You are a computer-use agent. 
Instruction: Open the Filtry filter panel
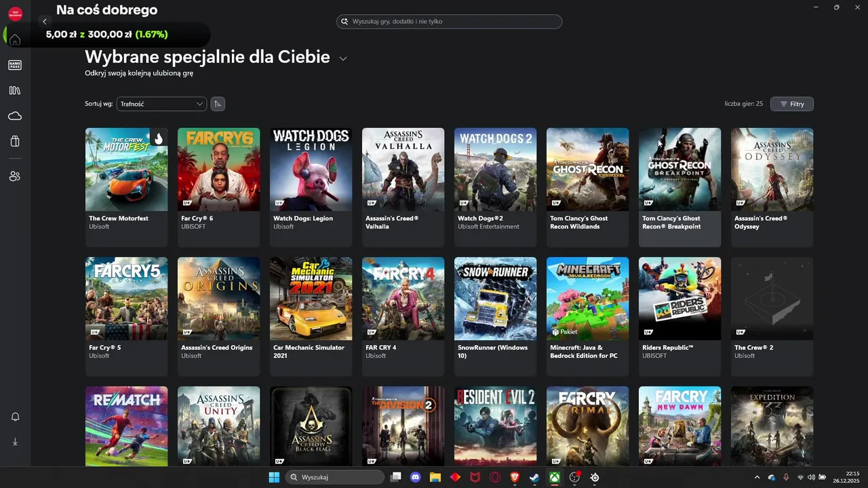click(791, 104)
